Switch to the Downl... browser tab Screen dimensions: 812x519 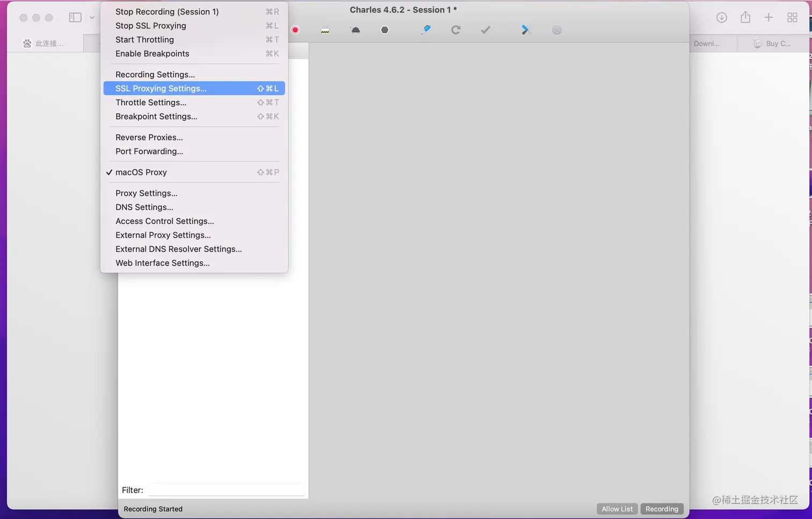[x=713, y=43]
